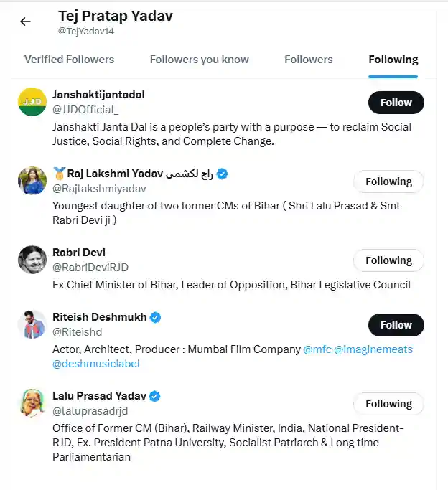Open Followers you know tab
Viewport: 448px width, 490px height.
[199, 60]
